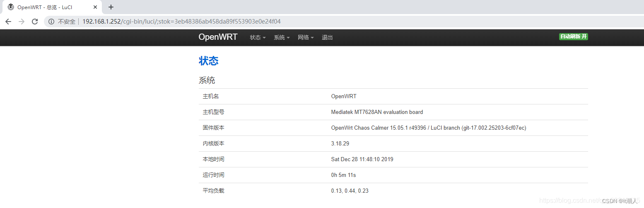Click the 不安全 security warning label
The image size is (644, 208).
coord(67,22)
